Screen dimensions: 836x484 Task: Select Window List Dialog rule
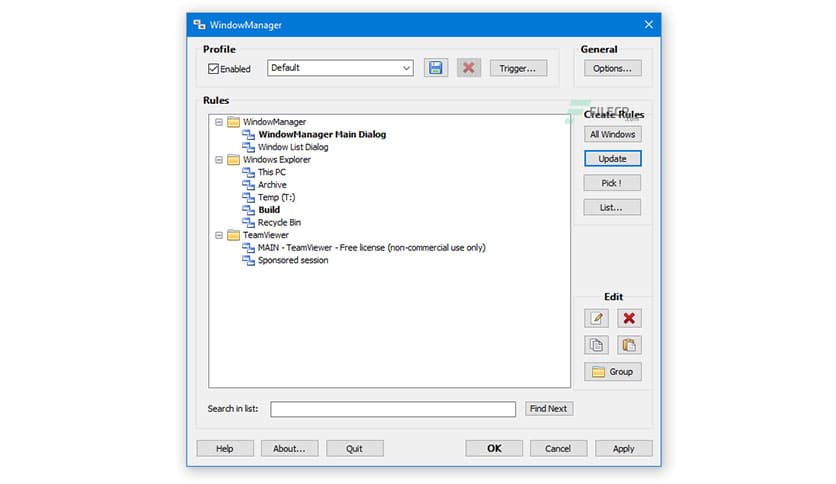click(293, 147)
